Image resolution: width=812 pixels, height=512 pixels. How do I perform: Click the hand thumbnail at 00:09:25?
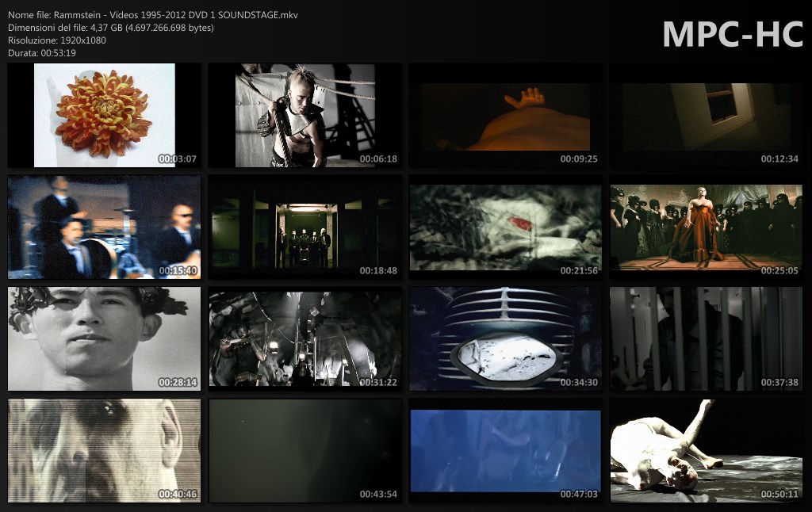505,115
